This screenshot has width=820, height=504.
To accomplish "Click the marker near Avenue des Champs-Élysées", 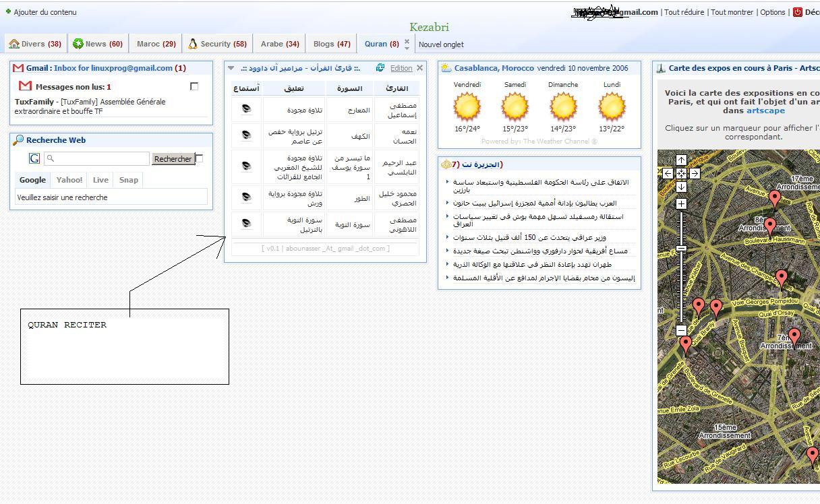I will [781, 278].
